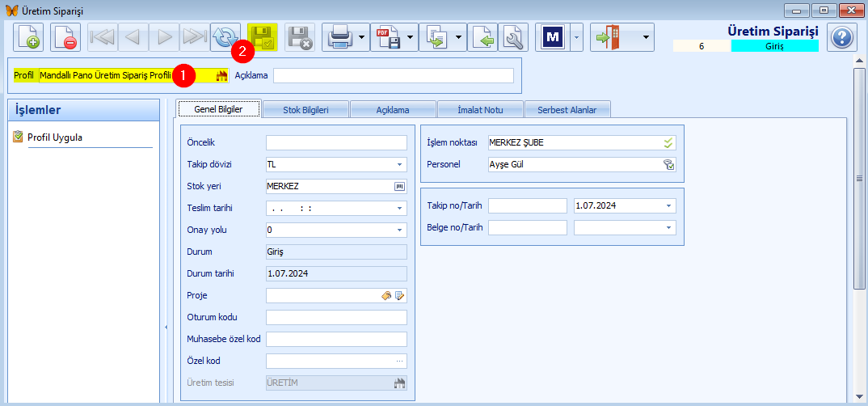
Task: Click the Açıklama text field next to Profil
Action: 394,75
